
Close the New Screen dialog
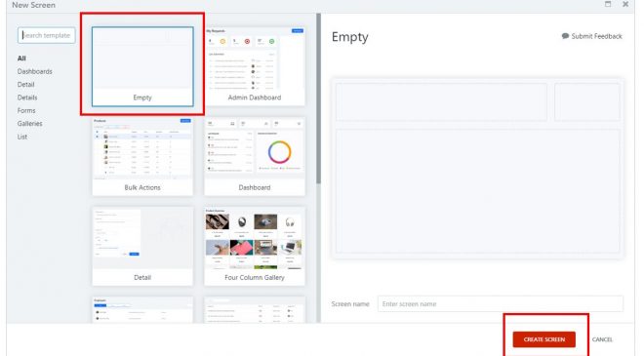click(x=625, y=4)
